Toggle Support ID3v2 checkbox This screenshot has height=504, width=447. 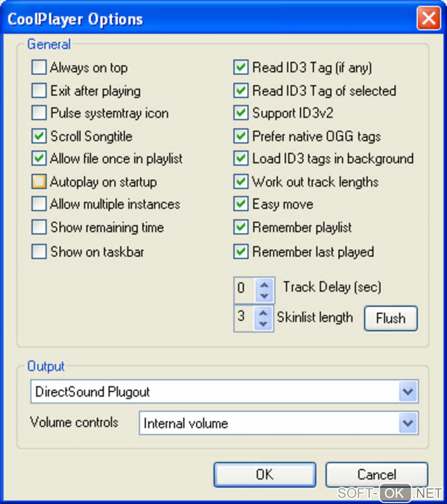[241, 113]
